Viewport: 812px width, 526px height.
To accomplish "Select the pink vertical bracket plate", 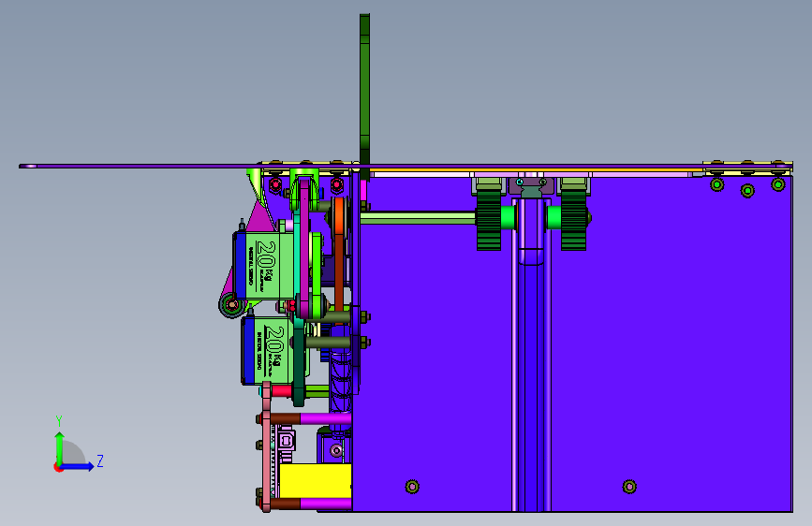I will [266, 446].
